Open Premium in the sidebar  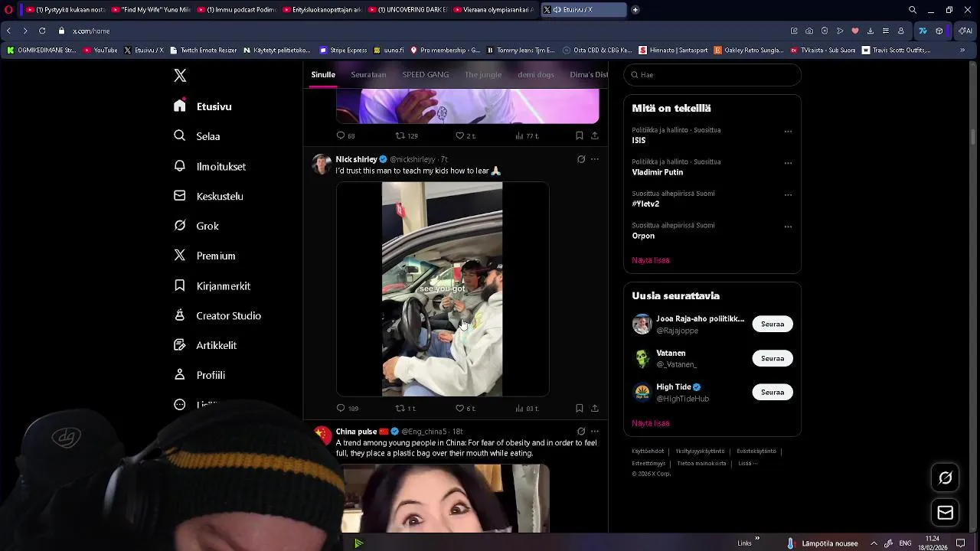(204, 256)
